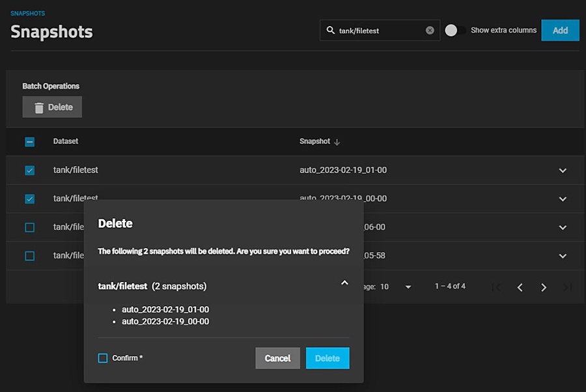
Task: Go to the next page of snapshots
Action: (544, 287)
